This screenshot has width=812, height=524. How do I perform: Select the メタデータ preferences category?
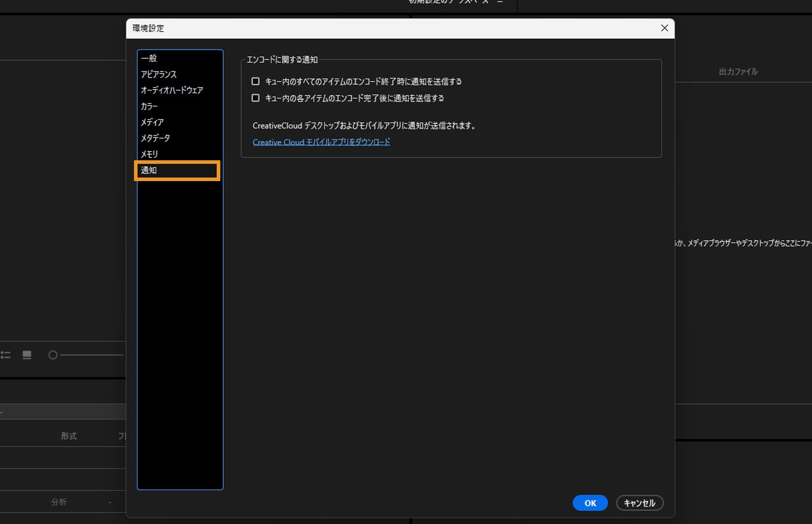click(155, 138)
